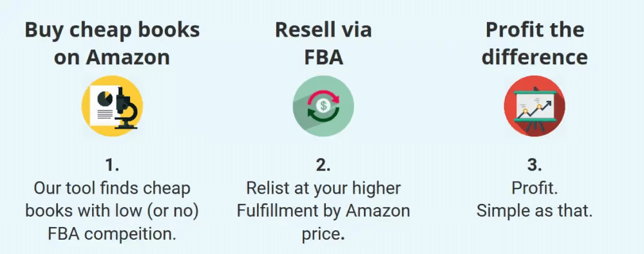Image resolution: width=644 pixels, height=254 pixels.
Task: Click the red arrow atop the resell icon
Action: (x=324, y=98)
